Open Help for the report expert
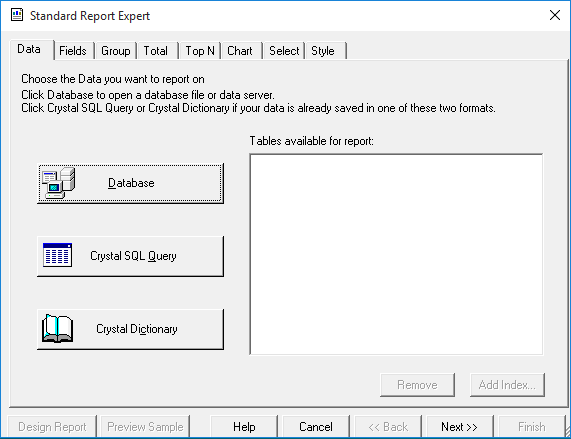This screenshot has height=439, width=571. click(x=244, y=426)
